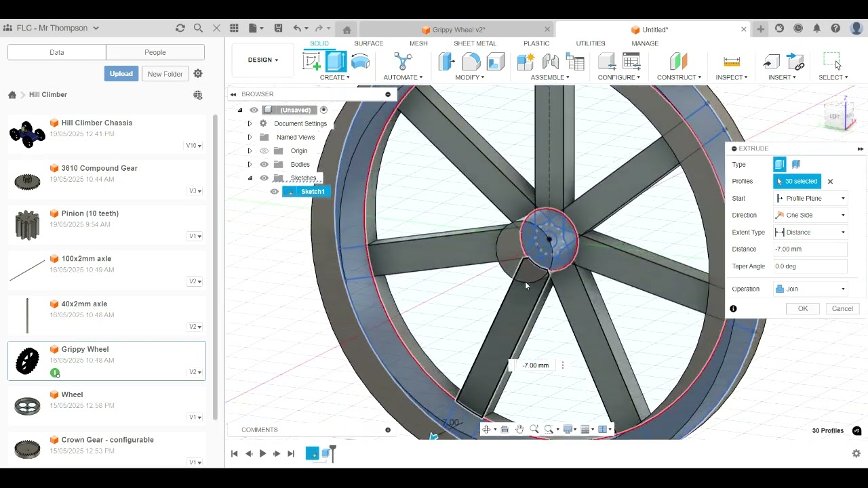Toggle visibility of the Origin folder
The width and height of the screenshot is (868, 488).
pyautogui.click(x=264, y=150)
